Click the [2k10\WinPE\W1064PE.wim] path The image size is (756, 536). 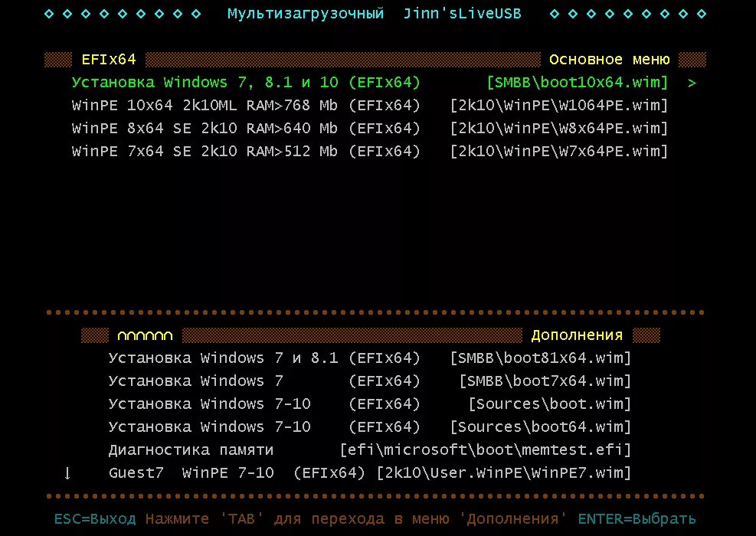click(559, 106)
